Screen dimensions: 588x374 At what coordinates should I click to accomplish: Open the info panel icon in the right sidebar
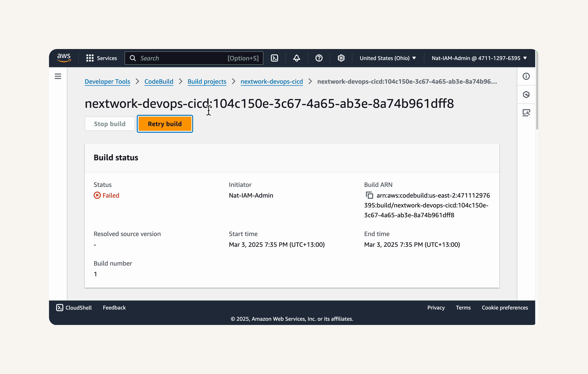pyautogui.click(x=526, y=76)
